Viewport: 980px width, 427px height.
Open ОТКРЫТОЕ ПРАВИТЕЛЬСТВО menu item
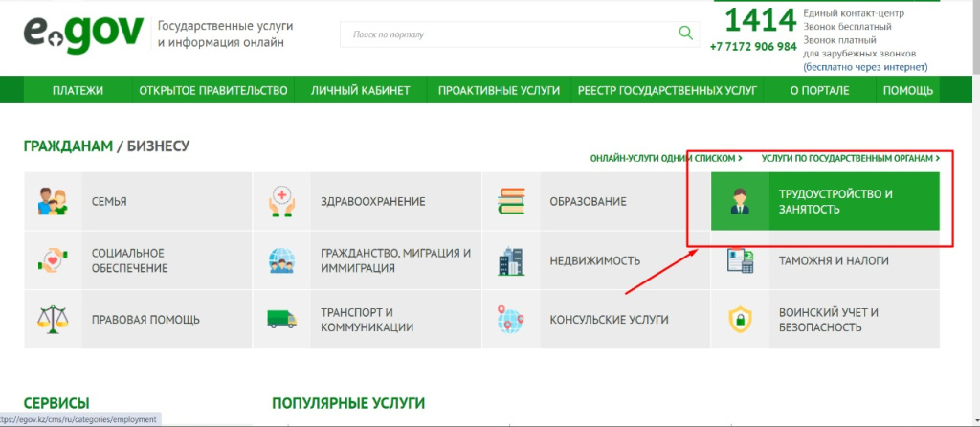coord(213,91)
